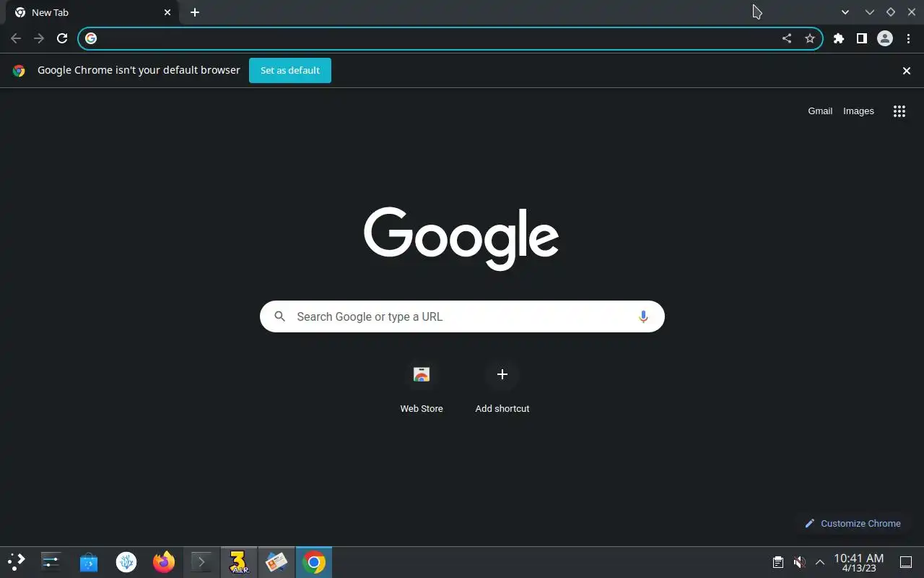Open System Settings from the taskbar
Image resolution: width=924 pixels, height=578 pixels.
click(x=51, y=562)
